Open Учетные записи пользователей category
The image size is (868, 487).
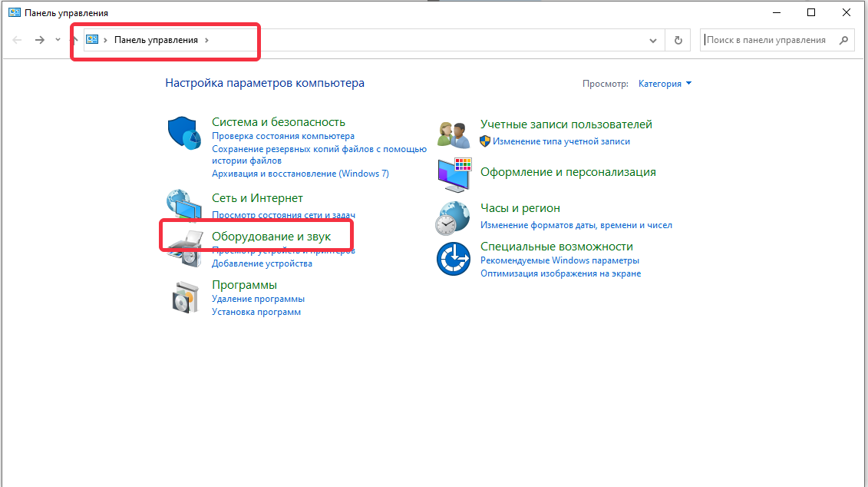pos(566,124)
